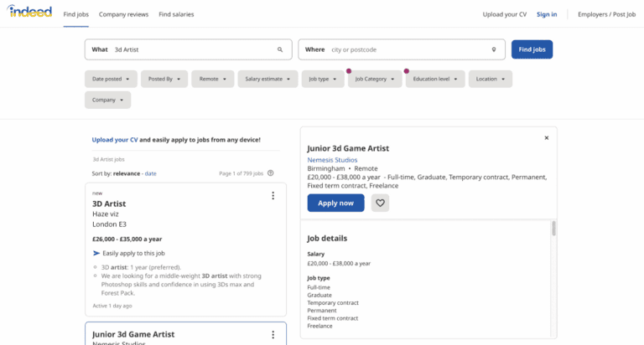This screenshot has height=345, width=644.
Task: Click the Active 1 day ago text
Action: pos(112,306)
